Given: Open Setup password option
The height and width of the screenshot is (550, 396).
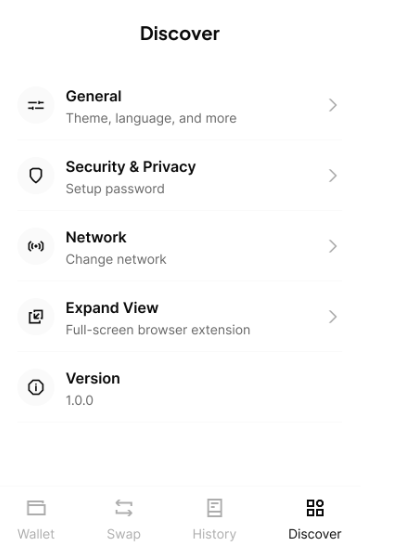Looking at the screenshot, I should coord(115,189).
